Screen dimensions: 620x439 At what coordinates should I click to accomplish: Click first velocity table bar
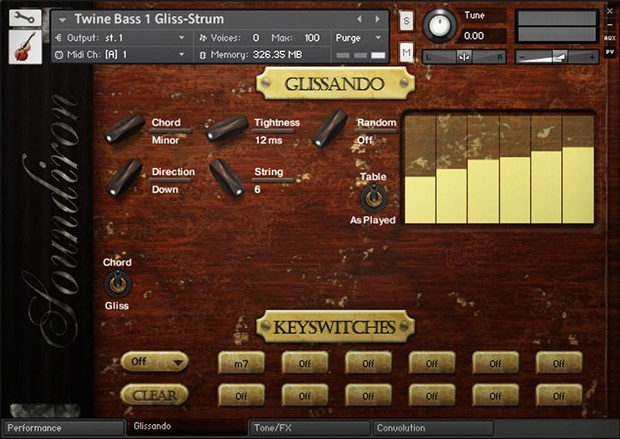pos(420,200)
